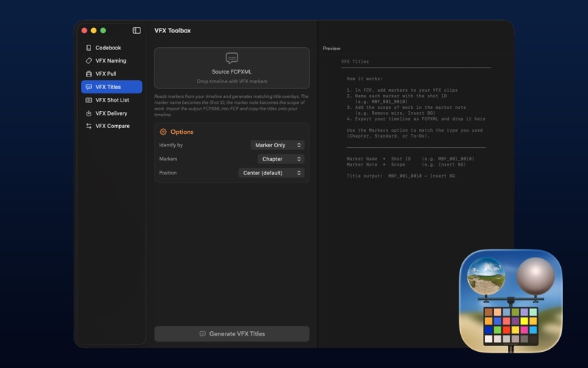This screenshot has width=588, height=368.
Task: Click the 'Position' label
Action: (168, 173)
